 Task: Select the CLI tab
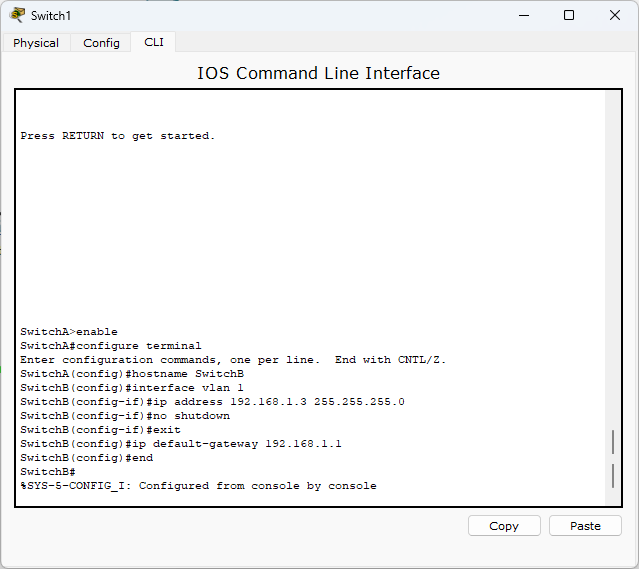click(154, 42)
